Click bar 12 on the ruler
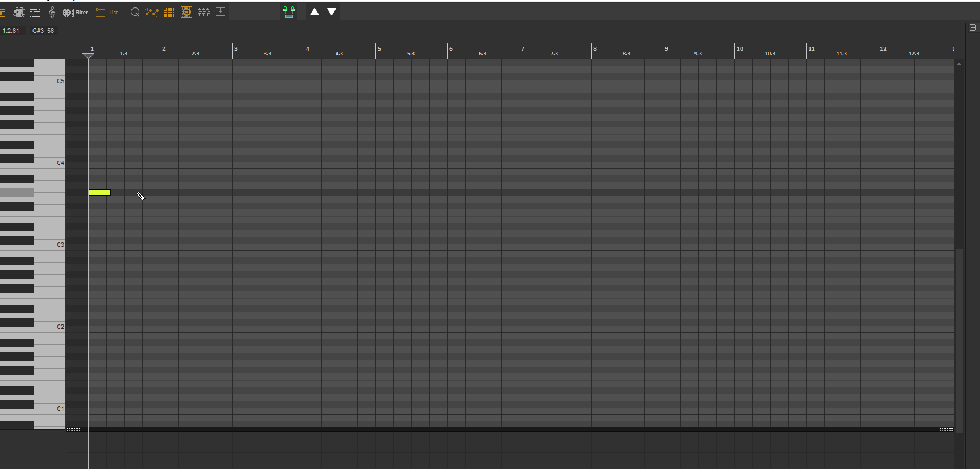This screenshot has width=980, height=469. pyautogui.click(x=883, y=49)
